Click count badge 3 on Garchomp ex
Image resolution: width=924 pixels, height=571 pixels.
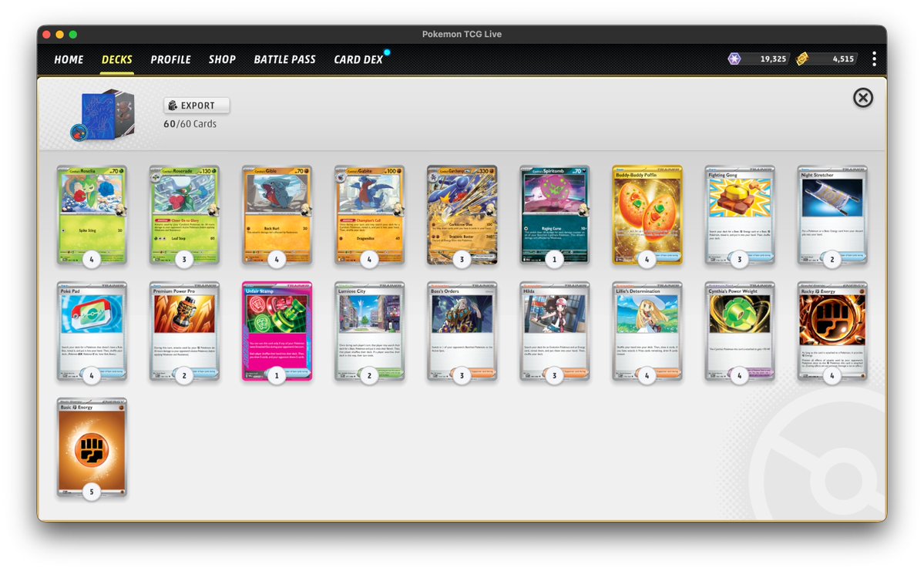[462, 259]
